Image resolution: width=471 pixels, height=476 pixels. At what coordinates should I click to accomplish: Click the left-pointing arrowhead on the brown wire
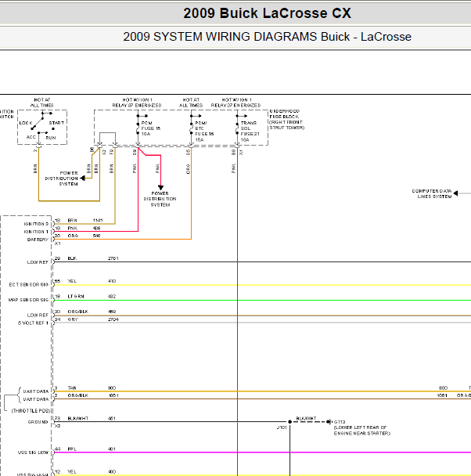pyautogui.click(x=82, y=178)
